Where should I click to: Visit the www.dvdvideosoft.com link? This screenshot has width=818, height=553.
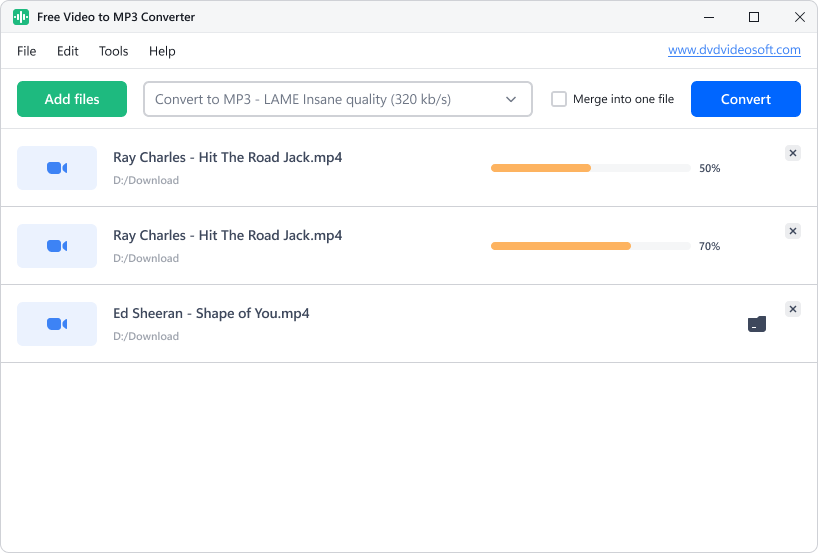[x=734, y=50]
